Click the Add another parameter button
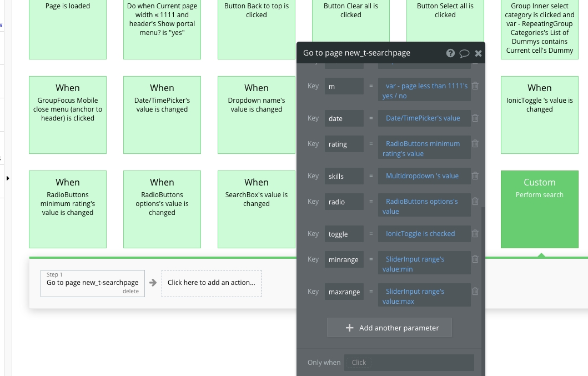 (x=389, y=328)
